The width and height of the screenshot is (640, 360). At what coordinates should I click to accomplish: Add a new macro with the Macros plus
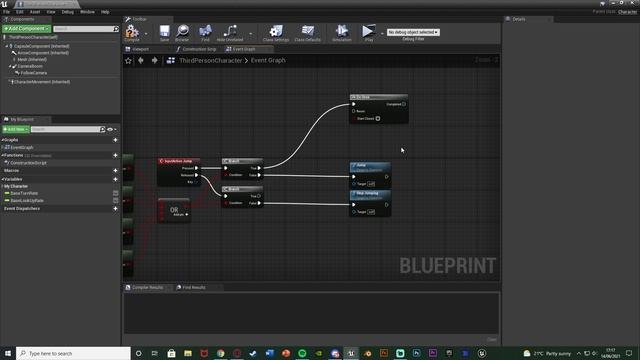pyautogui.click(x=115, y=171)
